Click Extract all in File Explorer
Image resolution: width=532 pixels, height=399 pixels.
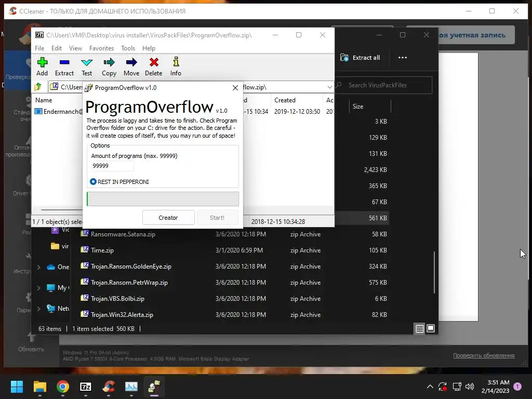(x=360, y=58)
